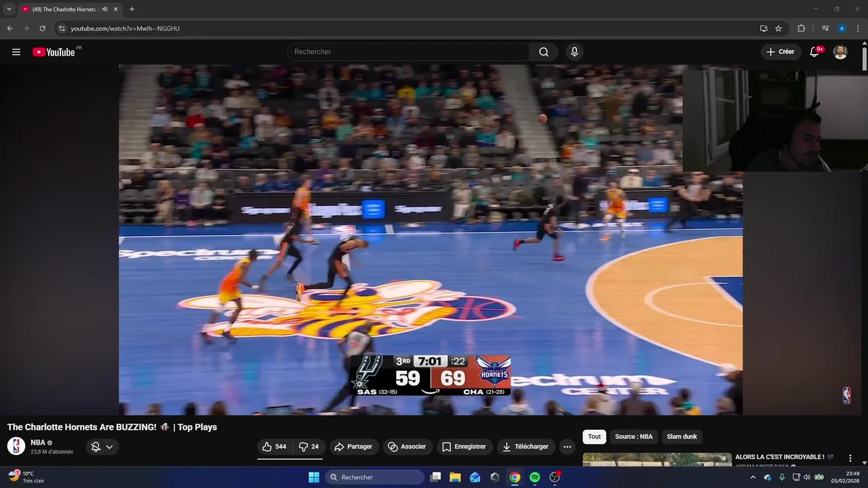Go to the YouTube home logo
The image size is (868, 488).
[x=54, y=52]
